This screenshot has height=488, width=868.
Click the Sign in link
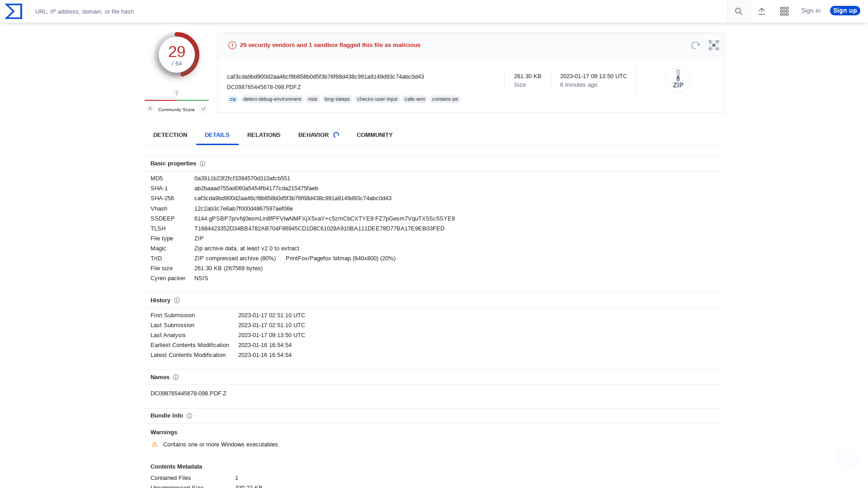811,11
